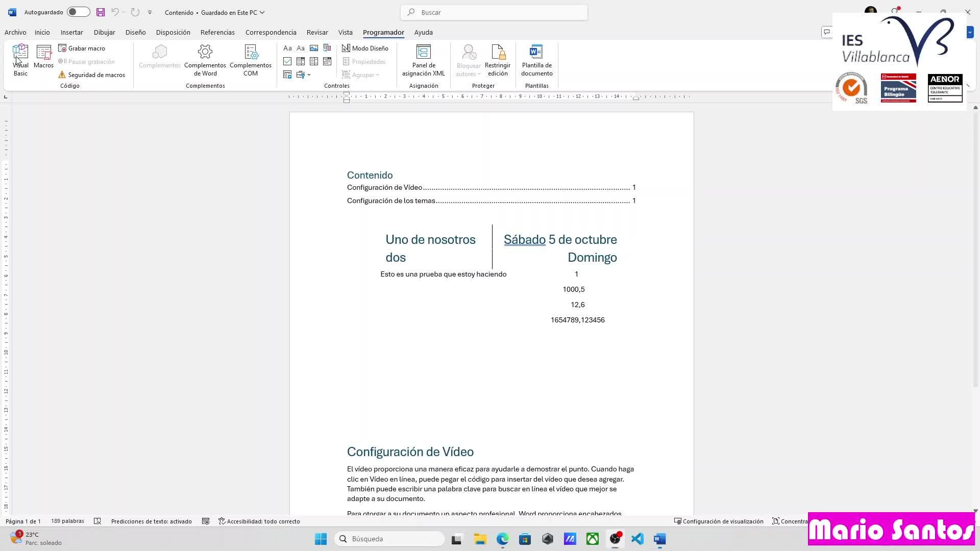Toggle the Autoguardado switch
The height and width of the screenshot is (551, 980).
78,12
